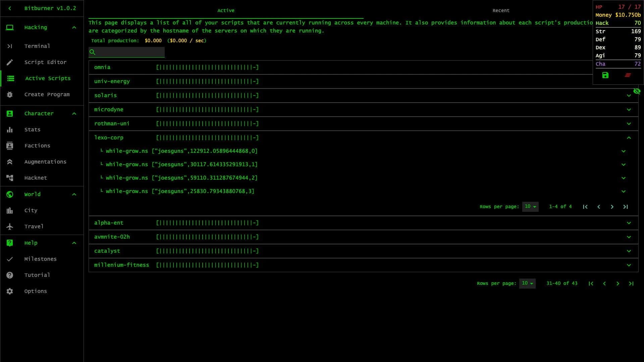Open Create Program via the bug icon

(x=10, y=94)
